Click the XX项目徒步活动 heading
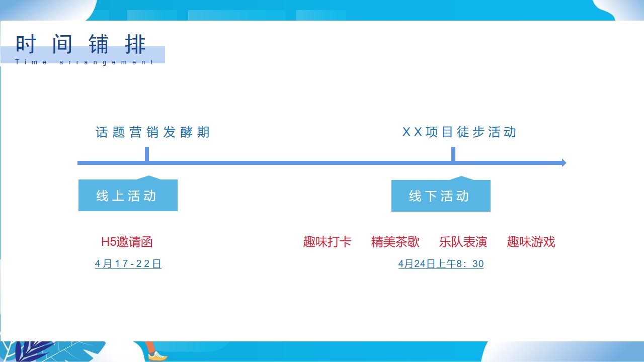This screenshot has height=362, width=644. 459,132
